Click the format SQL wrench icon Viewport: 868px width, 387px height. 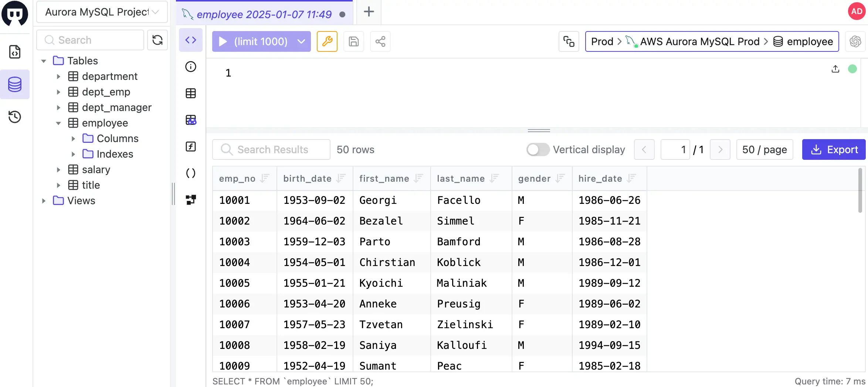click(327, 41)
